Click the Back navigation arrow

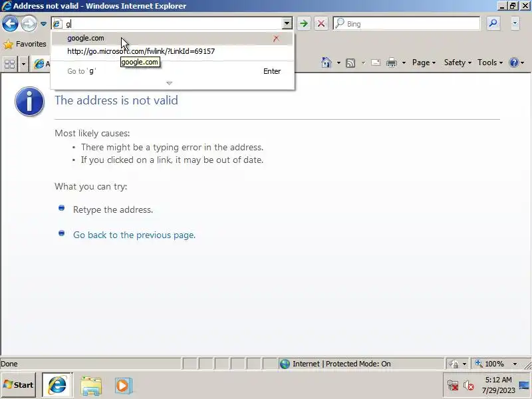[x=10, y=24]
